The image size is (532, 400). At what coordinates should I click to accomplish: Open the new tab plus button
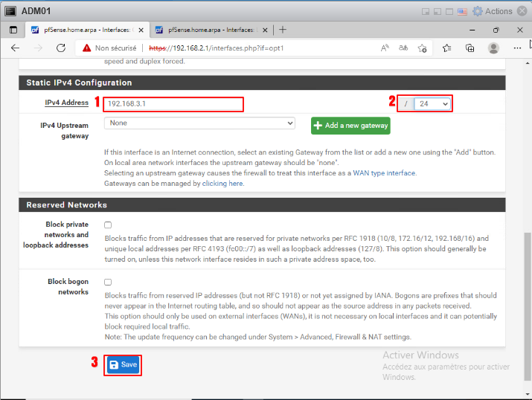(282, 30)
